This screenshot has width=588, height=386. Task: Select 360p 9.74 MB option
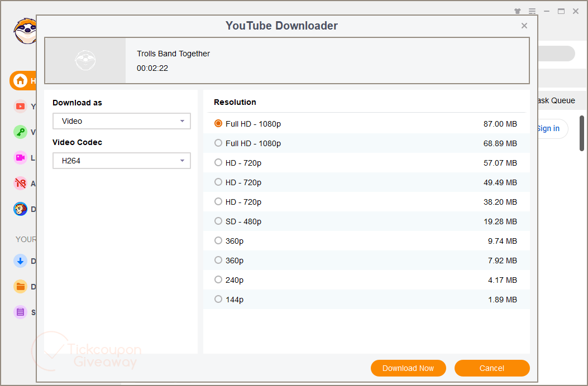(366, 240)
